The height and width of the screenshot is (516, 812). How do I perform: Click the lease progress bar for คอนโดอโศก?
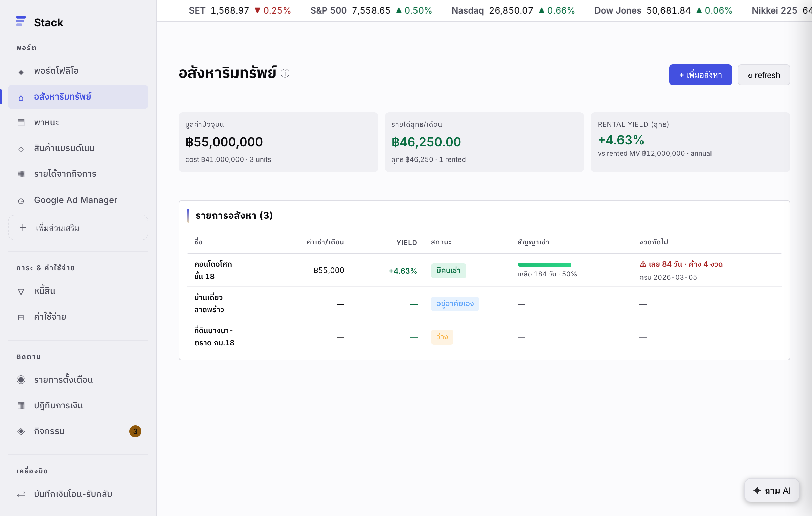[544, 264]
